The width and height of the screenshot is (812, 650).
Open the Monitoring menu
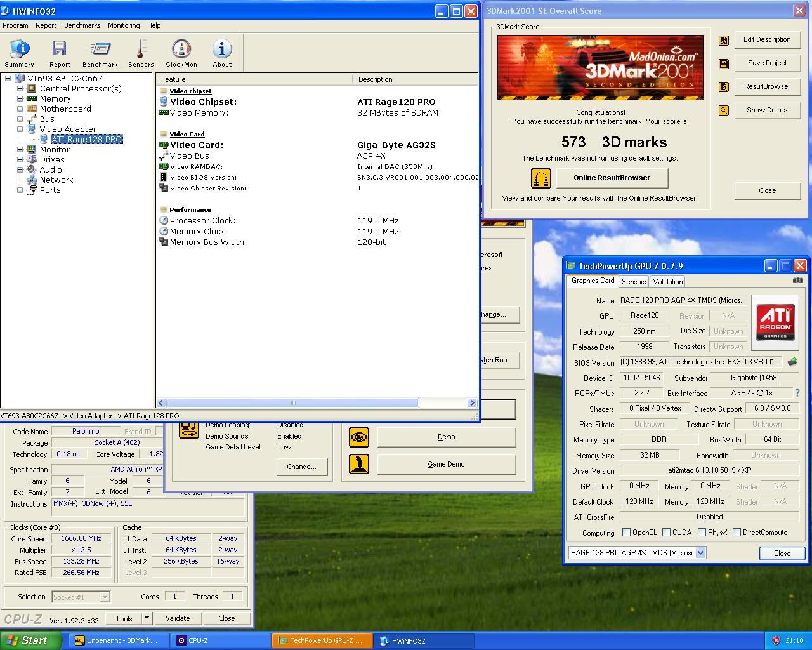[x=124, y=25]
